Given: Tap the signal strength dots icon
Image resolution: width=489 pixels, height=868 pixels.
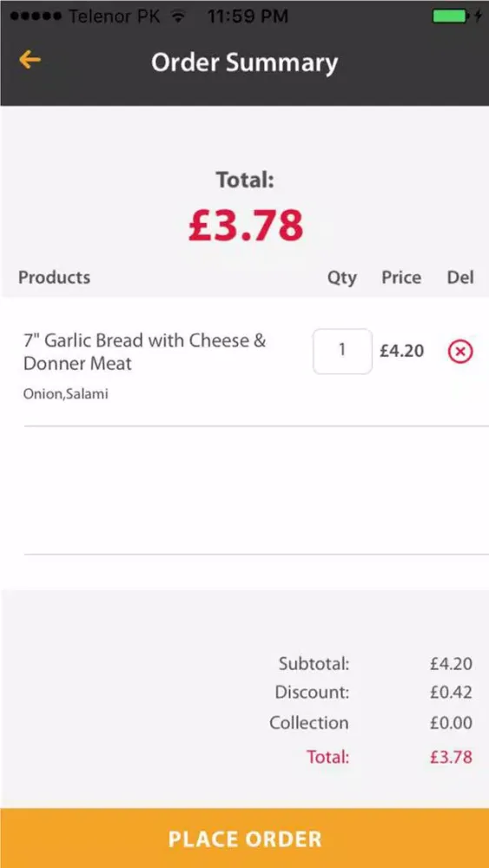Looking at the screenshot, I should pos(36,16).
